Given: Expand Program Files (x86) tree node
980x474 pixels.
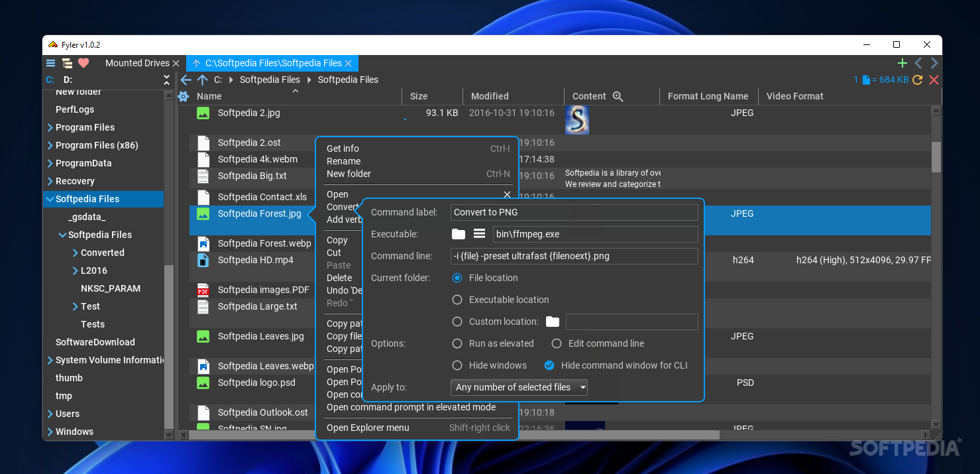Looking at the screenshot, I should click(50, 145).
